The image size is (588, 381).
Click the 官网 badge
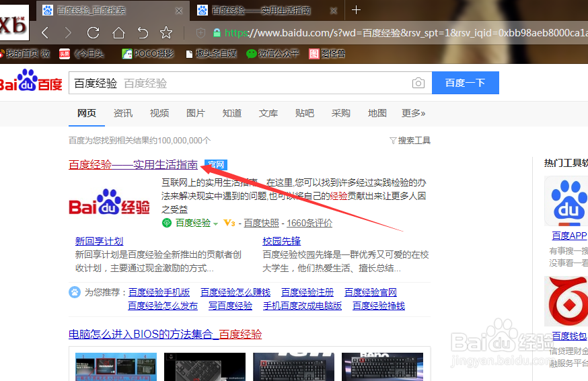(216, 165)
